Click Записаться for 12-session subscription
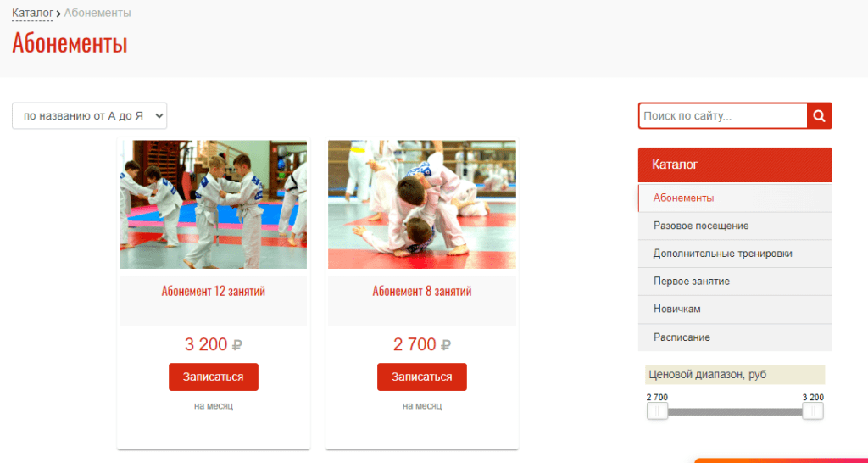The width and height of the screenshot is (868, 463). point(214,377)
